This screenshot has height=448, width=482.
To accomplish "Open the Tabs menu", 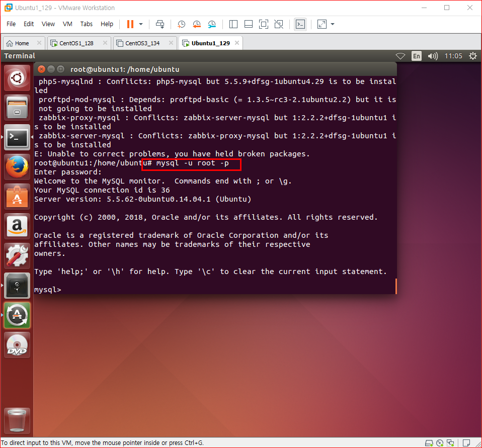I will (x=87, y=24).
